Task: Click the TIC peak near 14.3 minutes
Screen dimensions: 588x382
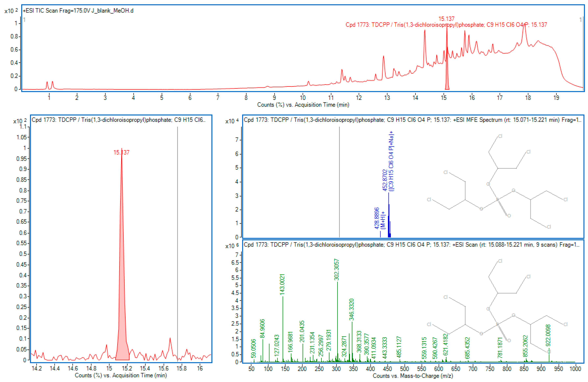Action: (x=425, y=48)
